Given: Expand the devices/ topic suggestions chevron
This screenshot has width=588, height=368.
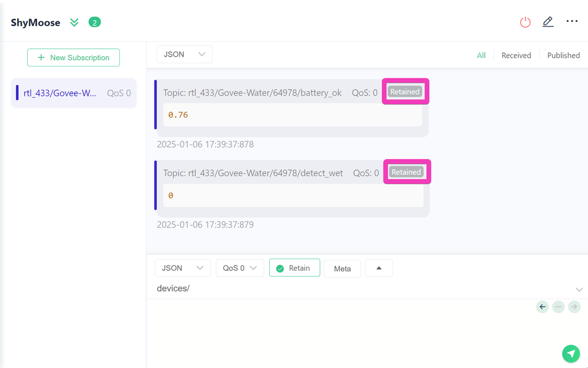Looking at the screenshot, I should click(579, 289).
